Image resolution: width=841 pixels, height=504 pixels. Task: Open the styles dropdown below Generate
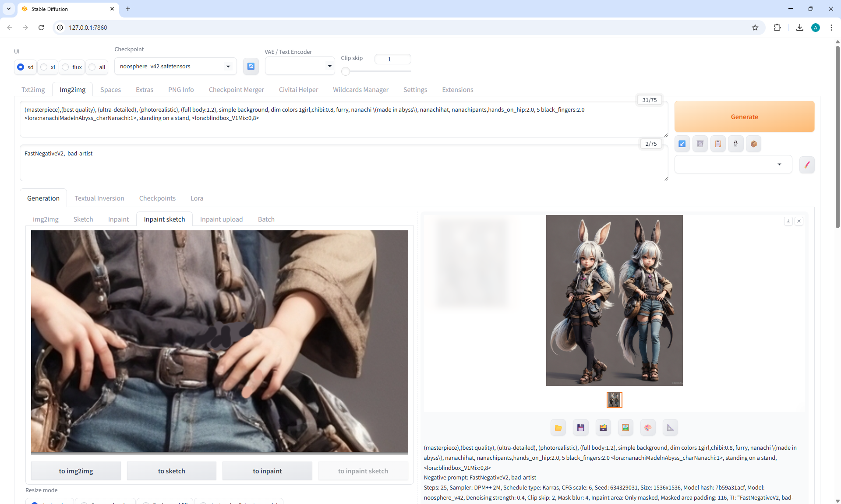[x=733, y=165]
